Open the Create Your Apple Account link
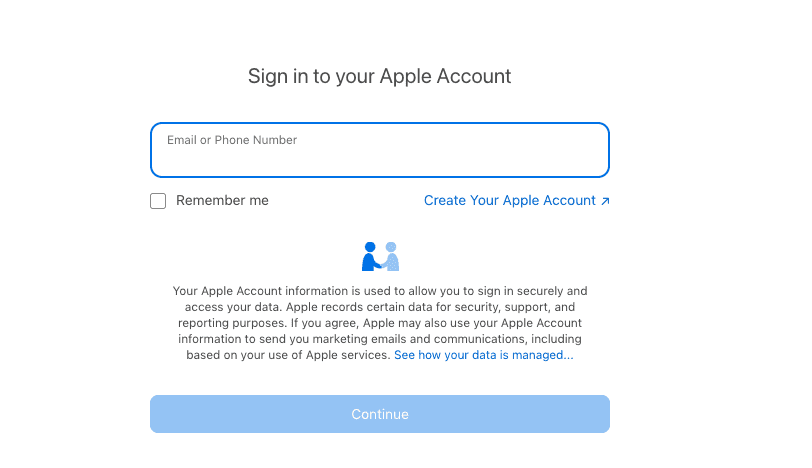 point(509,201)
